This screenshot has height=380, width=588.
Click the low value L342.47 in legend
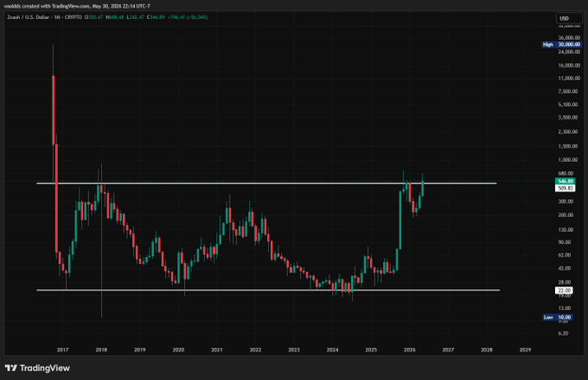click(136, 17)
